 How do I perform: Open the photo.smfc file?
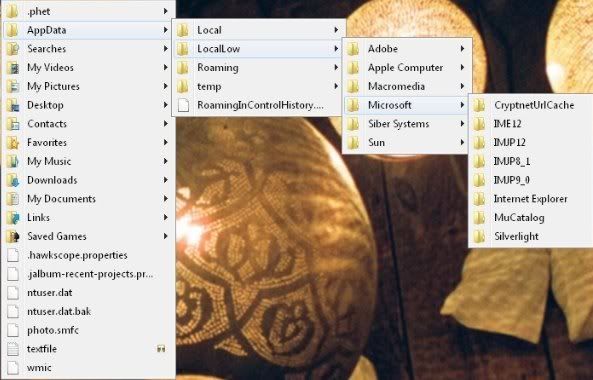pos(88,330)
